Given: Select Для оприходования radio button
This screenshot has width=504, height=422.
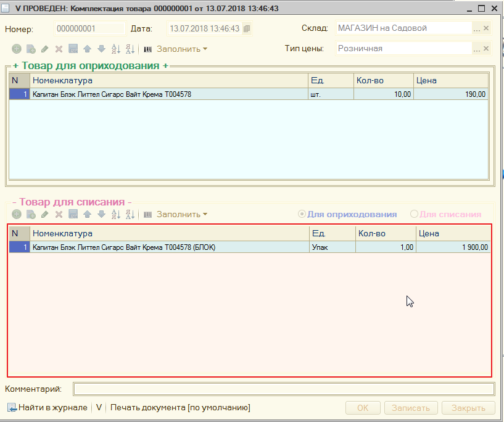Looking at the screenshot, I should tap(302, 214).
